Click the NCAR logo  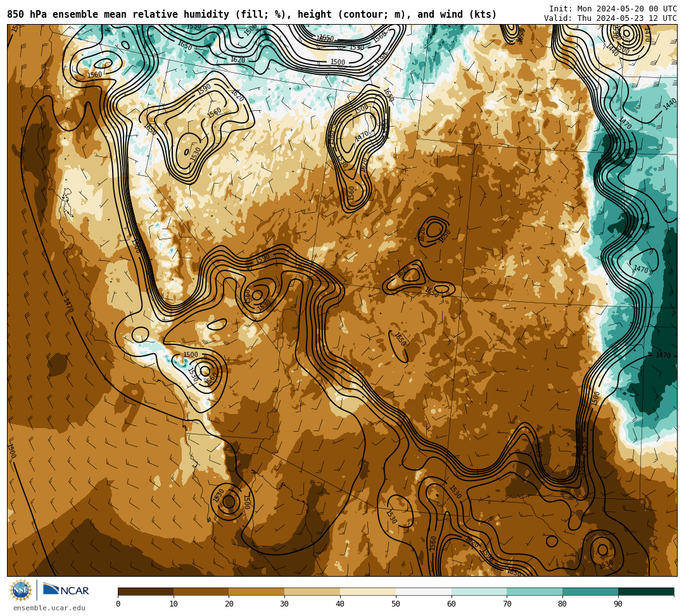[66, 590]
